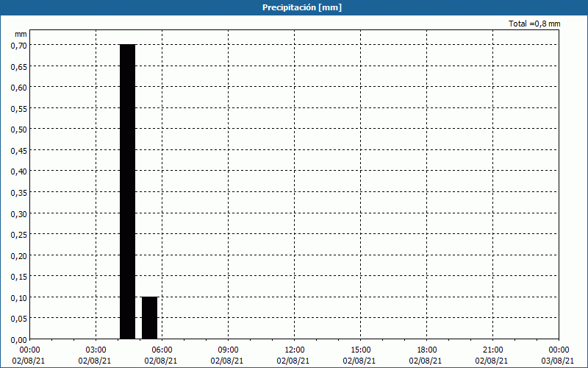
Task: Click the 03:00 time axis label
Action: 96,350
